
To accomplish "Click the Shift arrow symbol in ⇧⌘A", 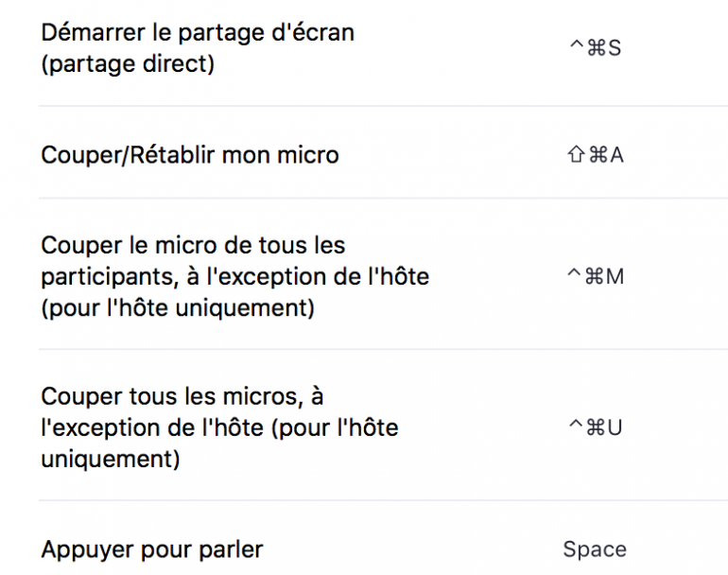I will point(576,155).
